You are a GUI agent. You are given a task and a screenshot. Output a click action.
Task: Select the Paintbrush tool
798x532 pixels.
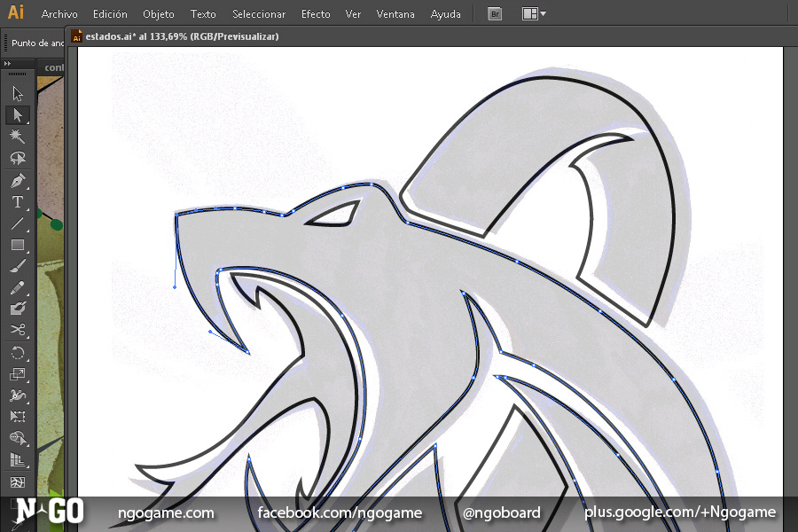pyautogui.click(x=17, y=266)
